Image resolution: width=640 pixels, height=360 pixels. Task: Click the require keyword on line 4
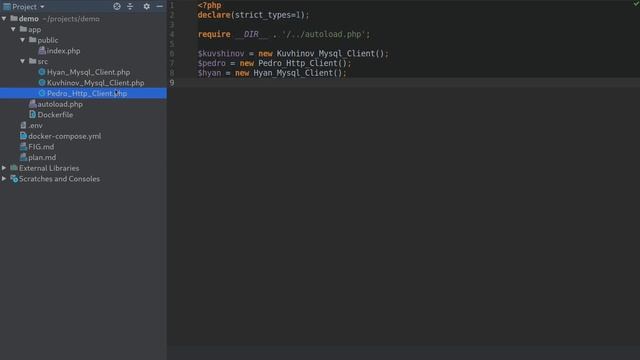(x=214, y=34)
